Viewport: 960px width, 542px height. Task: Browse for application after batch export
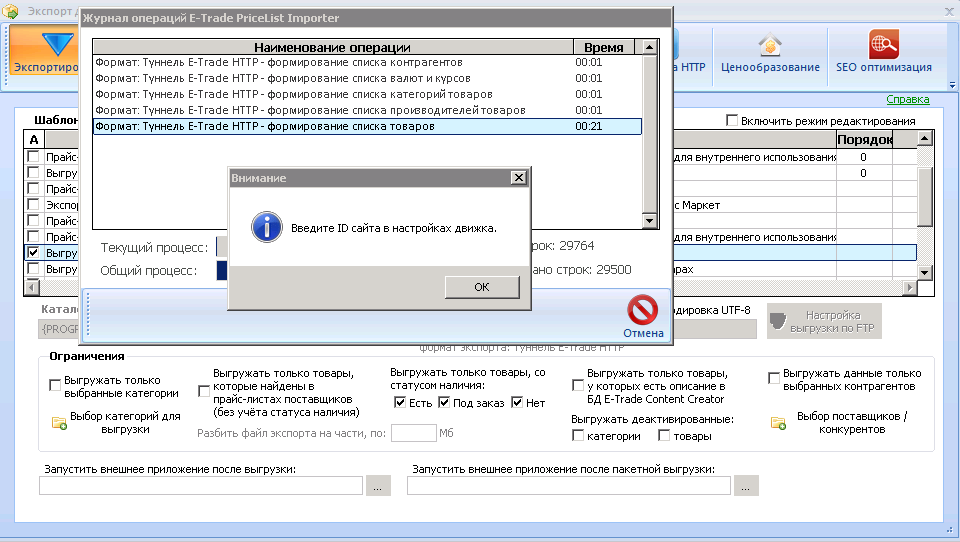[x=746, y=486]
